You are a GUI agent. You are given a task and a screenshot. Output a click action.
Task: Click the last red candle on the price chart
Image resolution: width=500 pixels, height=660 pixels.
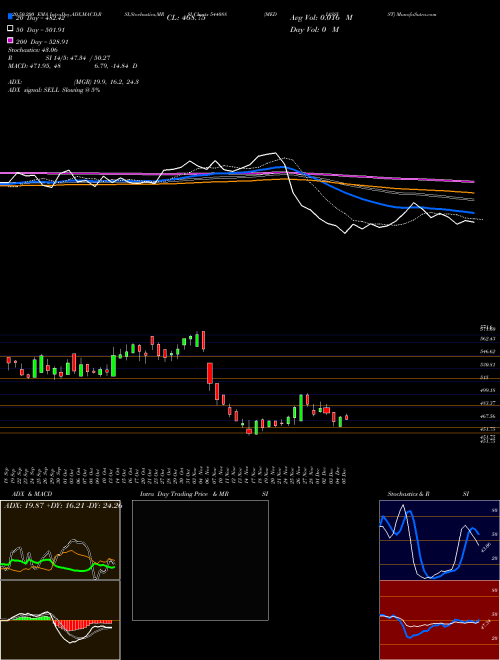click(346, 417)
